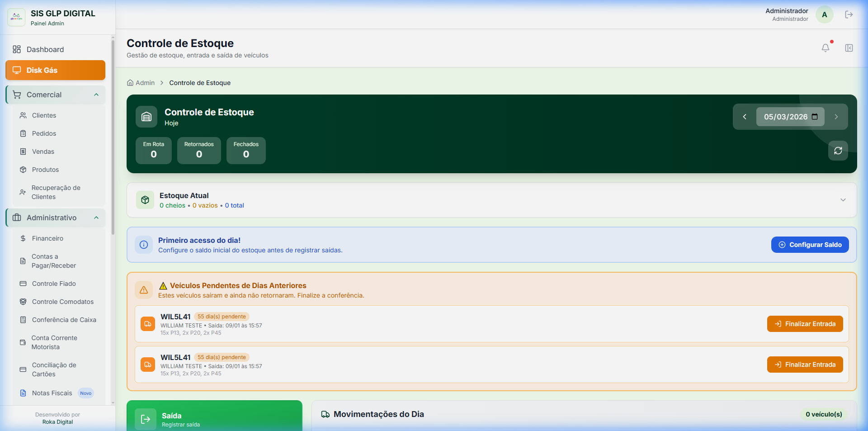Open Disk Gás menu item

pyautogui.click(x=55, y=70)
